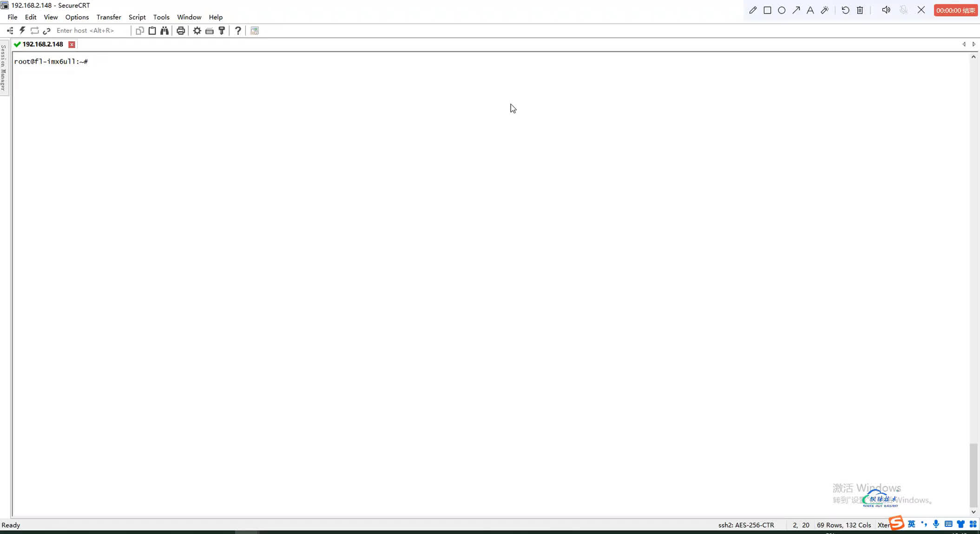Click the Reconnect arrows icon
The height and width of the screenshot is (534, 980).
click(x=34, y=31)
